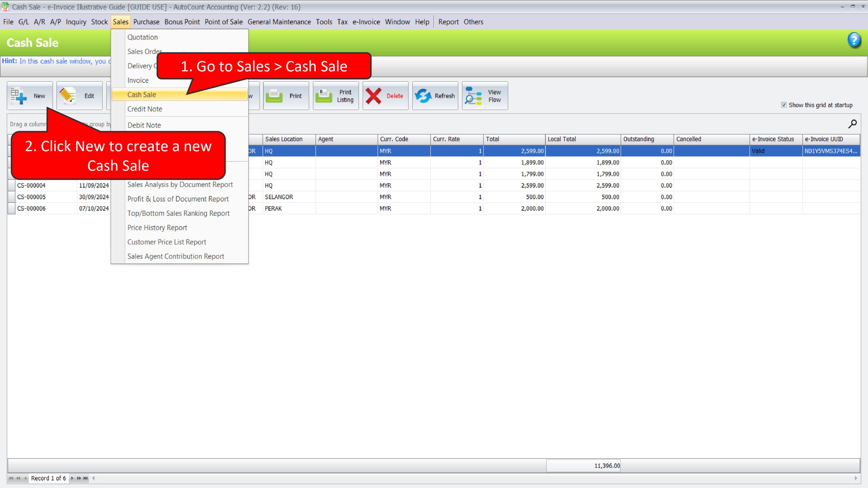The image size is (868, 488).
Task: Click the grid search magnifier icon
Action: (852, 124)
